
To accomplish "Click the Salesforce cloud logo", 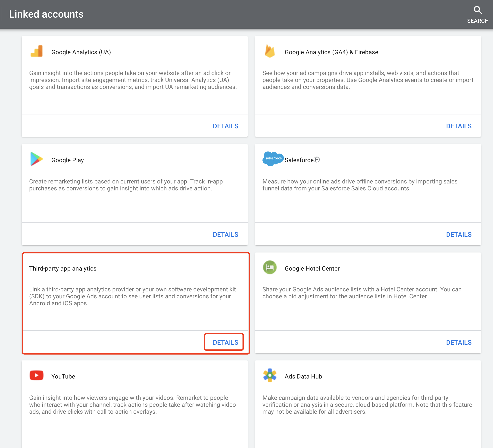I will pos(273,159).
